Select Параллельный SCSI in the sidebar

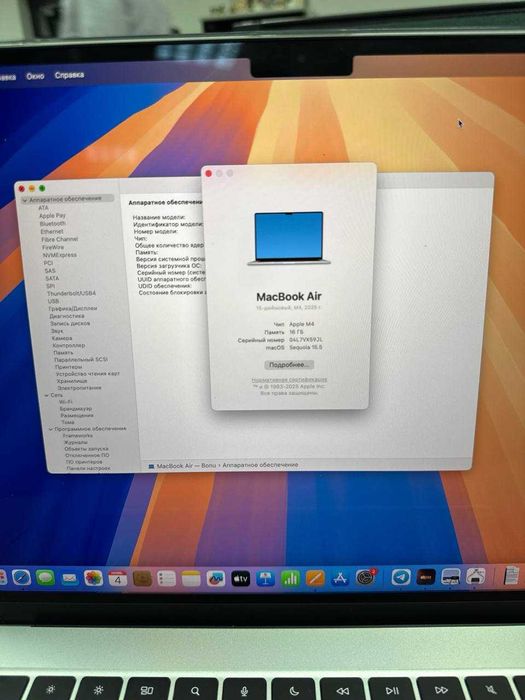tap(81, 359)
